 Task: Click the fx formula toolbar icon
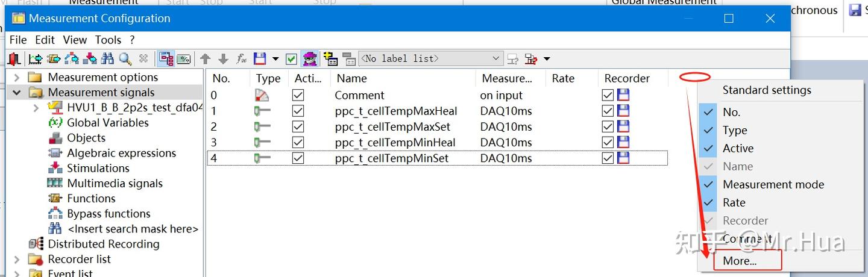tap(241, 58)
